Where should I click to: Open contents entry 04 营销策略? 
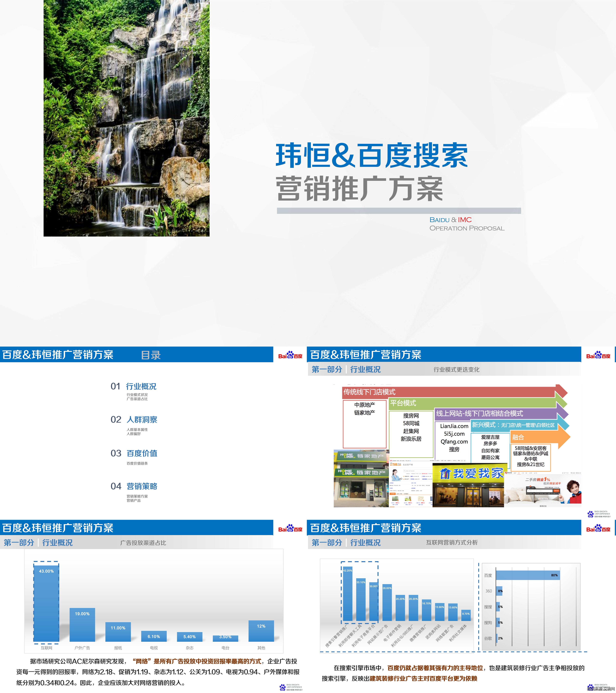134,486
